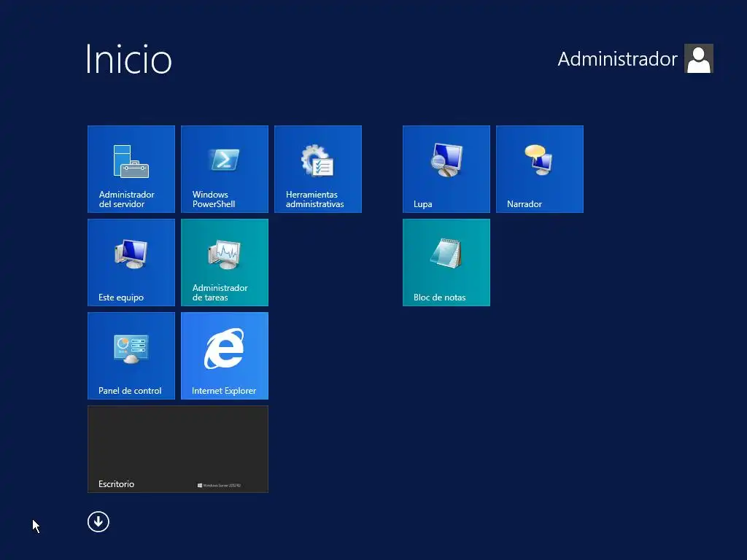Viewport: 747px width, 560px height.
Task: Click the Administrador user name
Action: point(617,59)
